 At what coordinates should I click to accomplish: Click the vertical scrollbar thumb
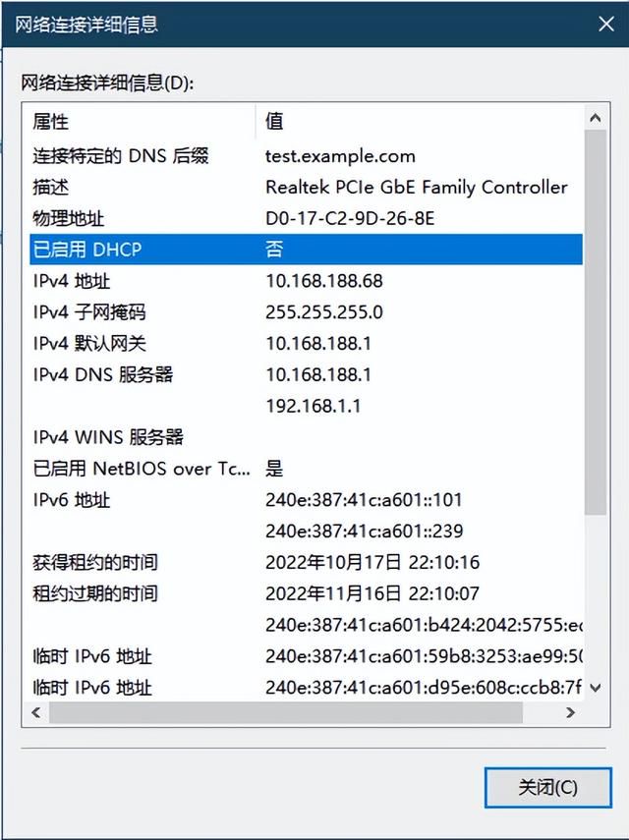tap(596, 321)
